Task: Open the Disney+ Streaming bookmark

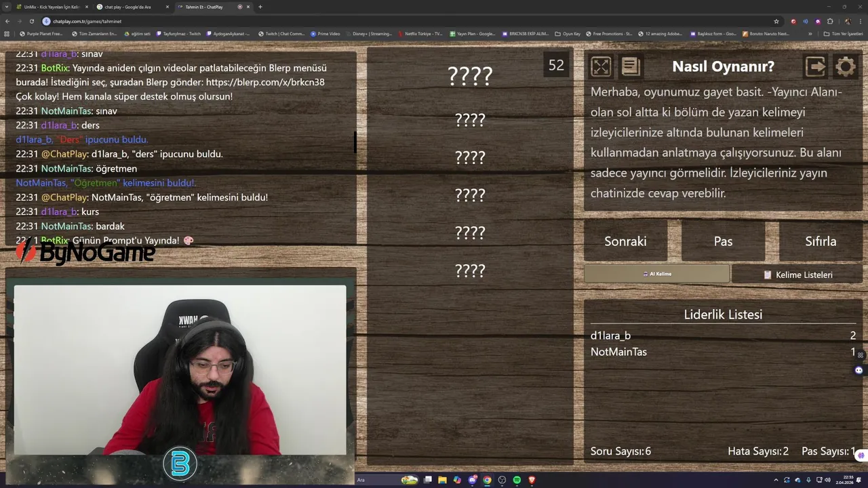Action: (x=368, y=33)
